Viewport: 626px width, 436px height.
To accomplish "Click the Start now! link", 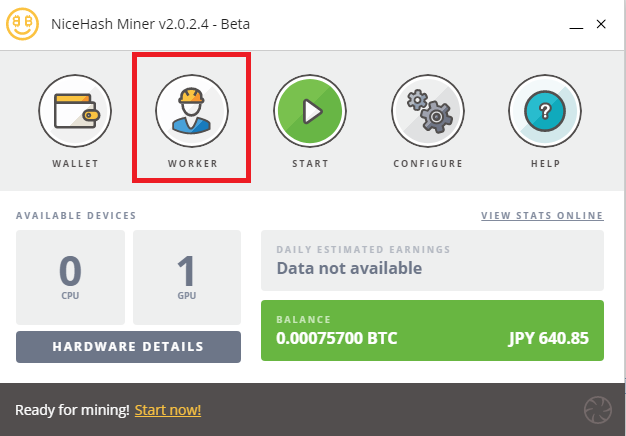I will (x=168, y=410).
